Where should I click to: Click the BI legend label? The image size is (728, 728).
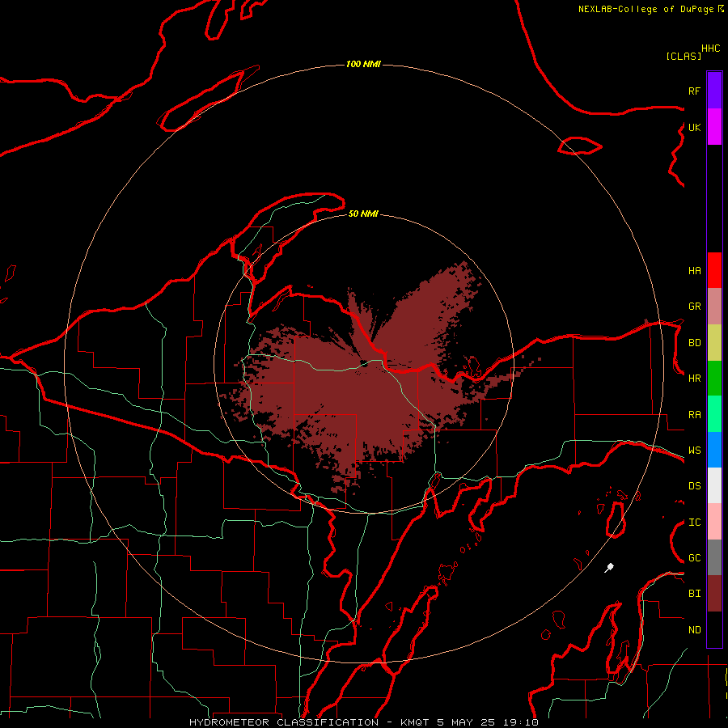694,594
